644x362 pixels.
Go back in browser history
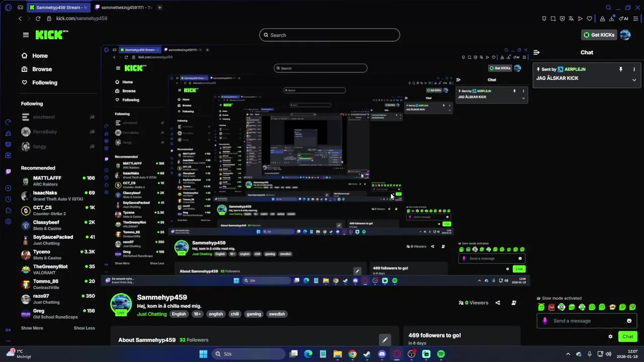click(20, 19)
